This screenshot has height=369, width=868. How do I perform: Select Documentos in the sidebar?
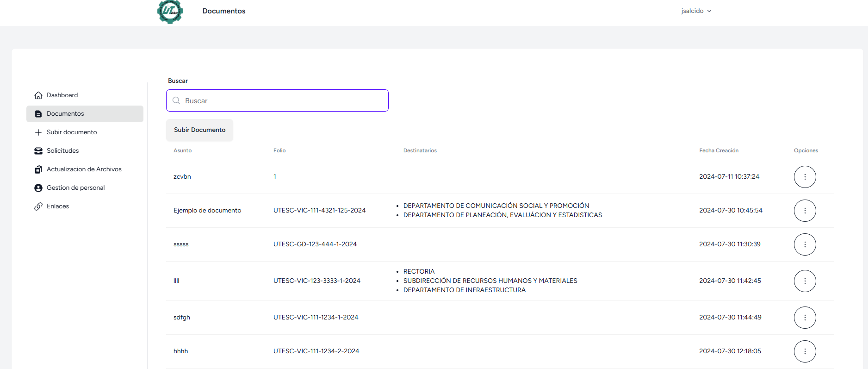(x=85, y=114)
